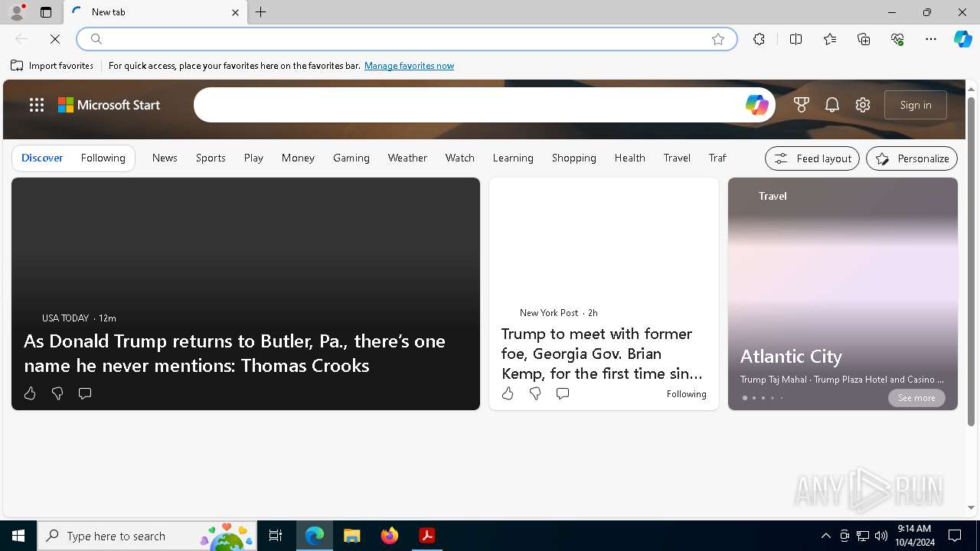Screen dimensions: 980x551
Task: Open the Favorites list icon
Action: [x=830, y=39]
